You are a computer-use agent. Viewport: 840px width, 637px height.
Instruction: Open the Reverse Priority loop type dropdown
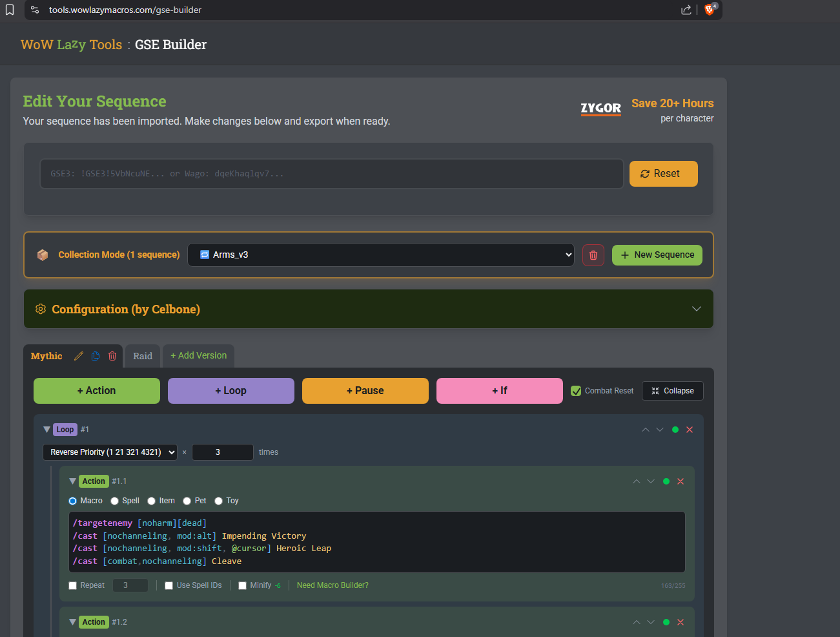point(110,452)
